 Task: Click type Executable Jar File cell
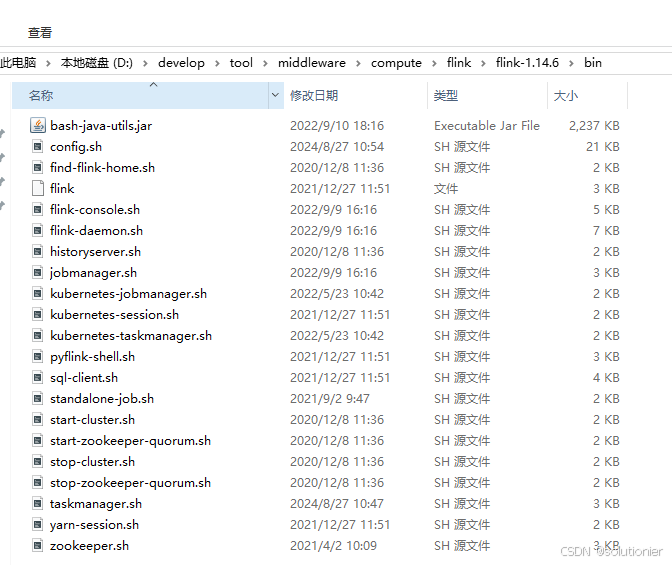pos(487,126)
